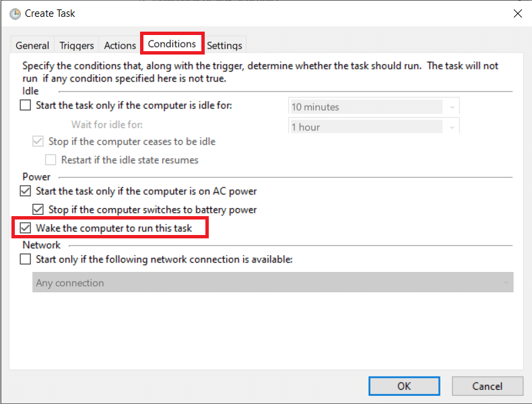Switch to the General tab
Screen dimensions: 532x404
point(32,45)
